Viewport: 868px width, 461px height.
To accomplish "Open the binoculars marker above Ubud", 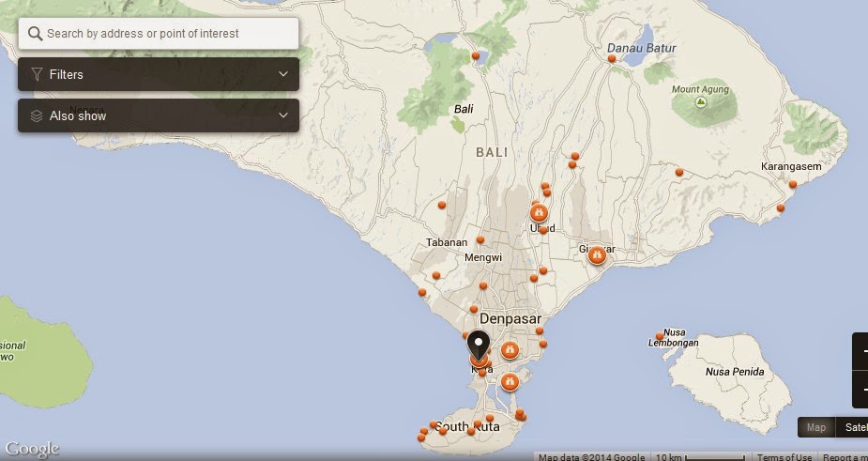I will (x=539, y=213).
